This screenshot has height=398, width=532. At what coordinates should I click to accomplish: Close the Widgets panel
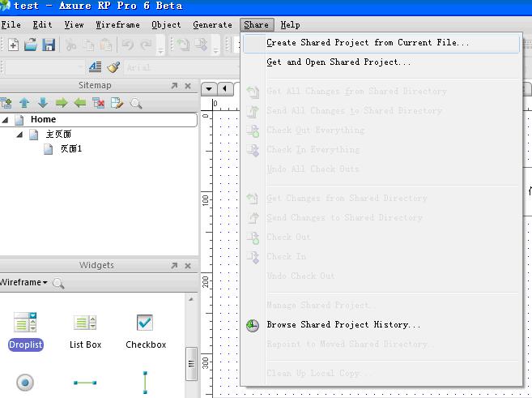[188, 266]
